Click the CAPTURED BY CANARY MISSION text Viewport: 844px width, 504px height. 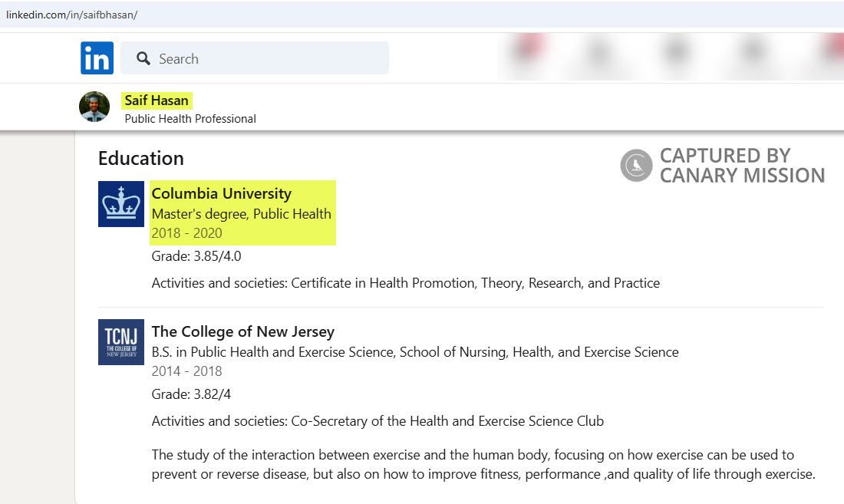coord(742,166)
